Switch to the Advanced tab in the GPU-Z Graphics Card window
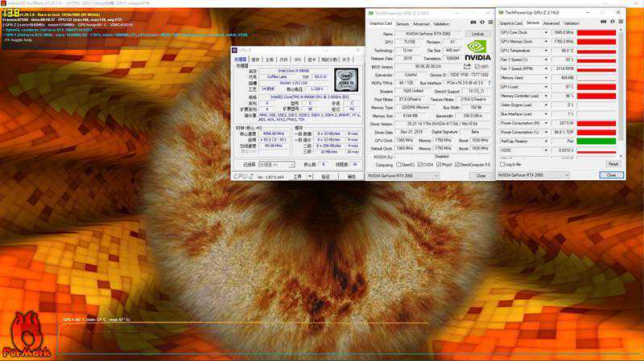644x361 pixels. 420,23
